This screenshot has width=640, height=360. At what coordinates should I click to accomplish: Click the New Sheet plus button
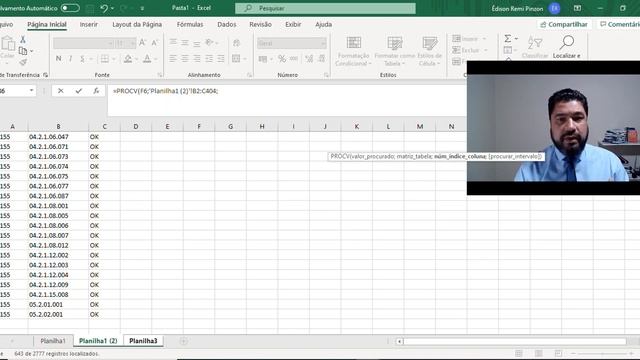[x=184, y=341]
